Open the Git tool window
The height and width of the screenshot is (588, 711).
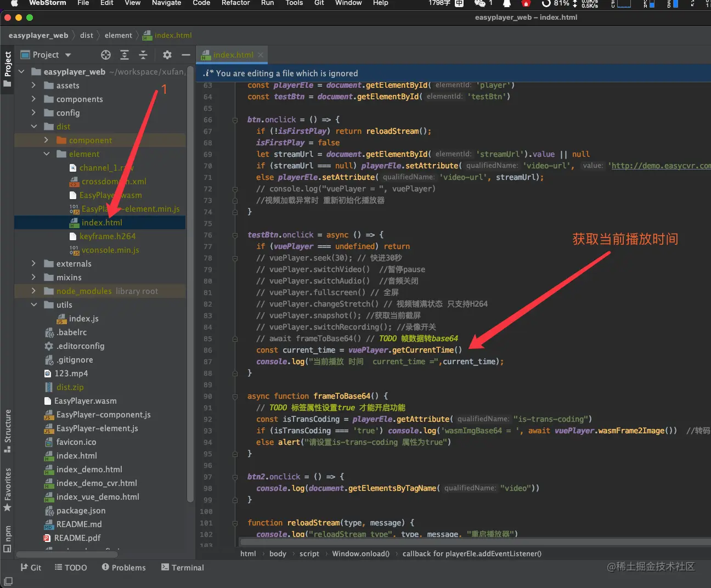coord(31,568)
